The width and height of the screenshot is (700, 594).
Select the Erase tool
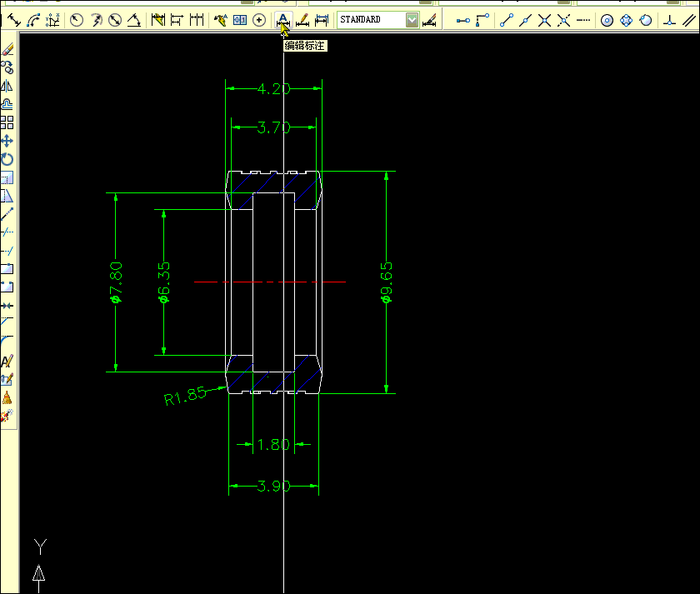(7, 49)
